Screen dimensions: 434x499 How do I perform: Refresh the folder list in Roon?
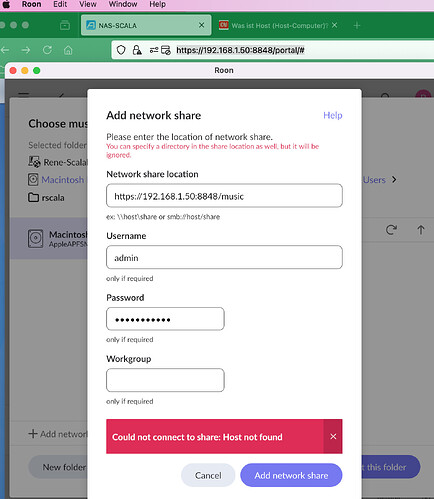391,230
